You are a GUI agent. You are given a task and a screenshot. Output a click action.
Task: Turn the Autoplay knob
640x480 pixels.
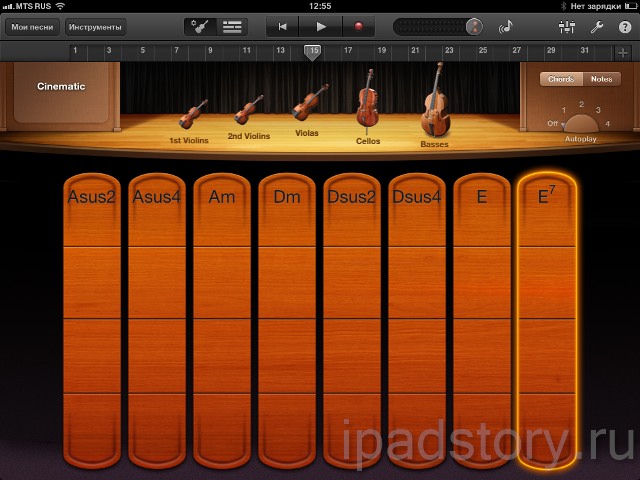click(x=581, y=124)
